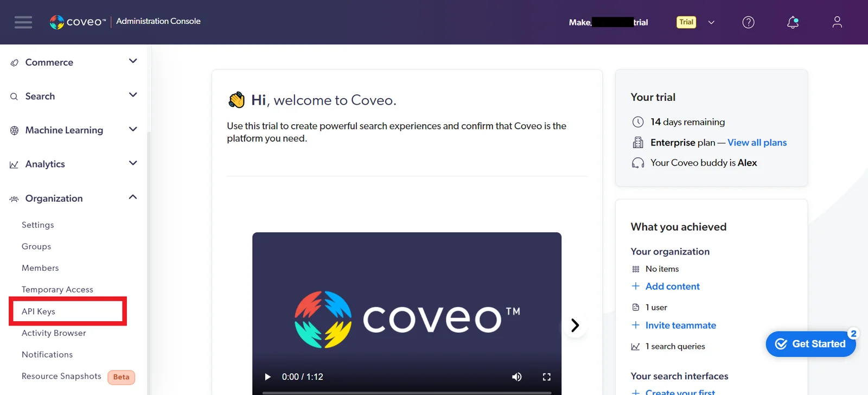
Task: Click the grid icon next to No items
Action: 636,269
